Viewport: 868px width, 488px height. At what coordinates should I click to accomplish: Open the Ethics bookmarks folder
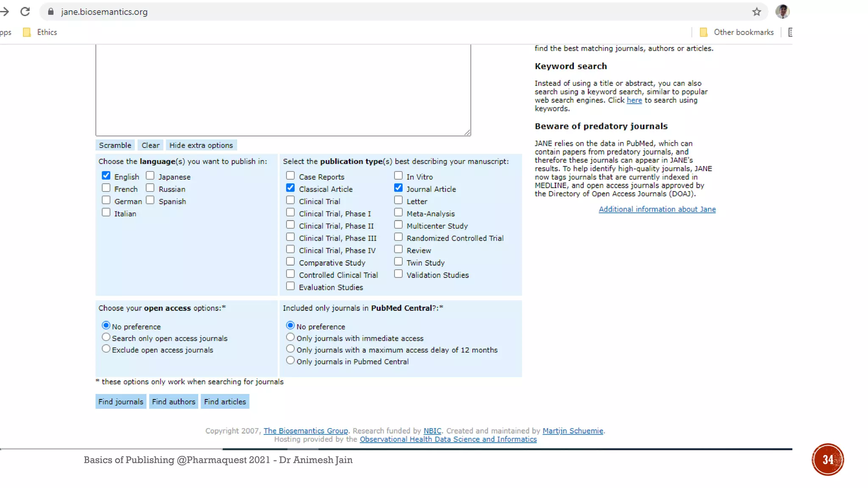pos(40,32)
